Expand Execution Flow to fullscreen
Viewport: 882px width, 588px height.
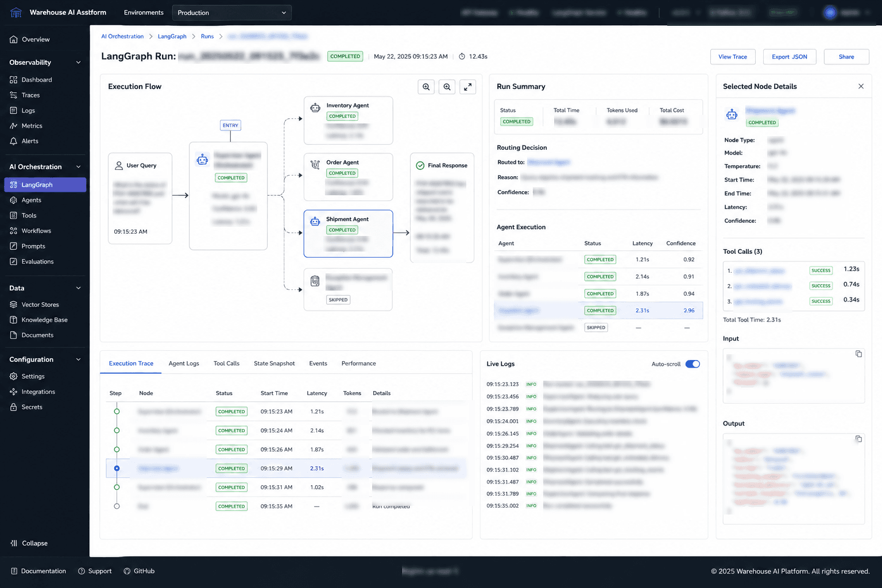click(x=468, y=87)
